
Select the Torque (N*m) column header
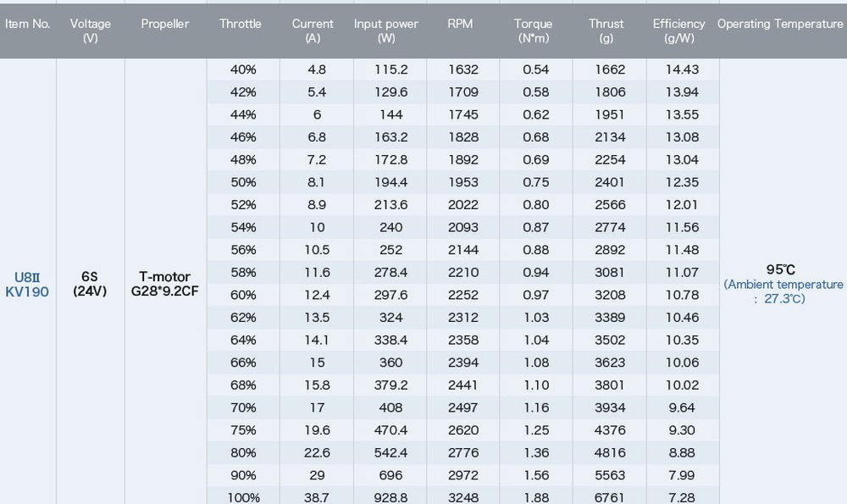coord(533,30)
